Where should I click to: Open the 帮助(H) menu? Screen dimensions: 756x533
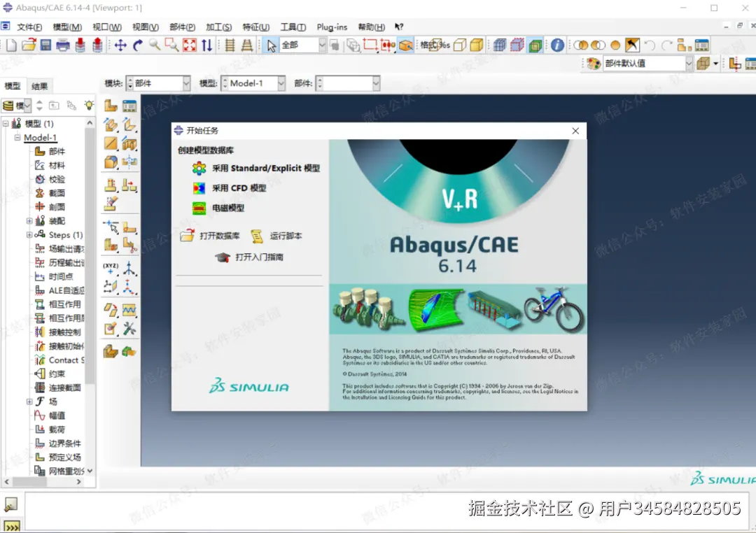[371, 27]
